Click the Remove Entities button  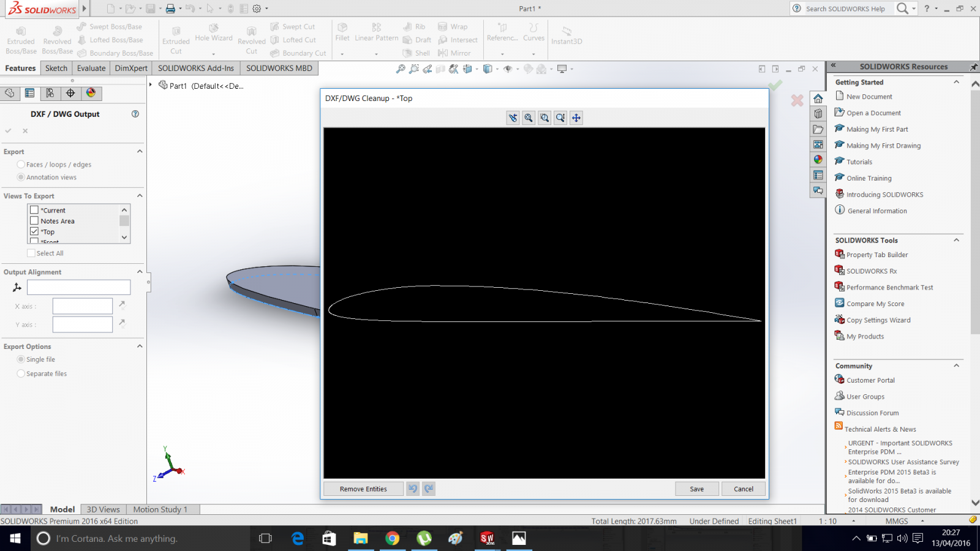pos(363,489)
